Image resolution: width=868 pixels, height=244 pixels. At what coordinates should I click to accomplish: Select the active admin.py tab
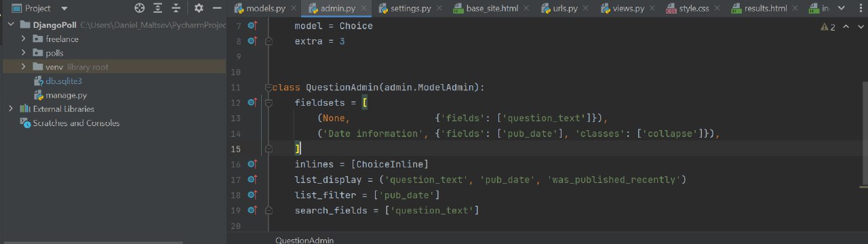[336, 9]
